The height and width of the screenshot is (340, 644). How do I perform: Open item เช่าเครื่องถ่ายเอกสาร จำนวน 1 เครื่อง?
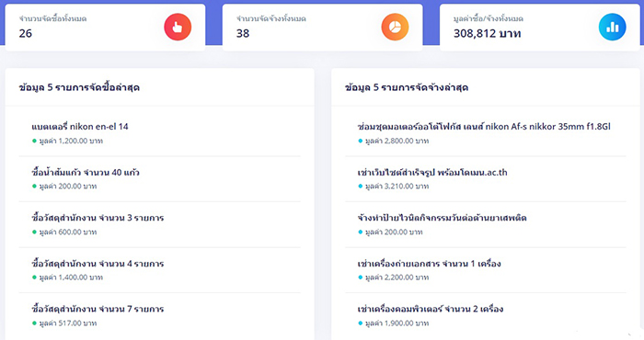tap(430, 264)
